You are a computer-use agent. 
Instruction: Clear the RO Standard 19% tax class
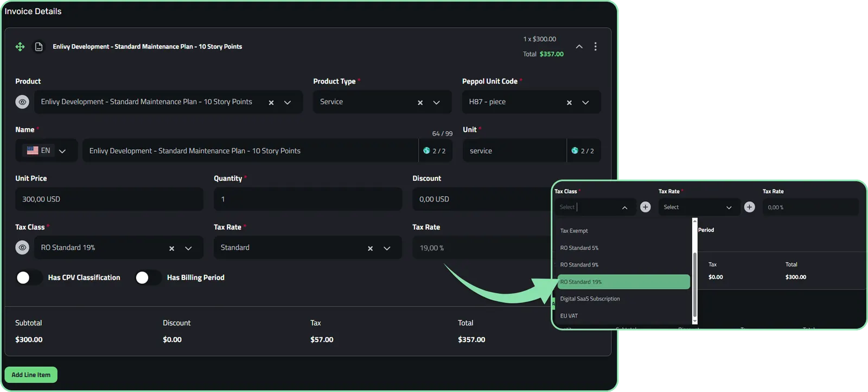tap(171, 248)
